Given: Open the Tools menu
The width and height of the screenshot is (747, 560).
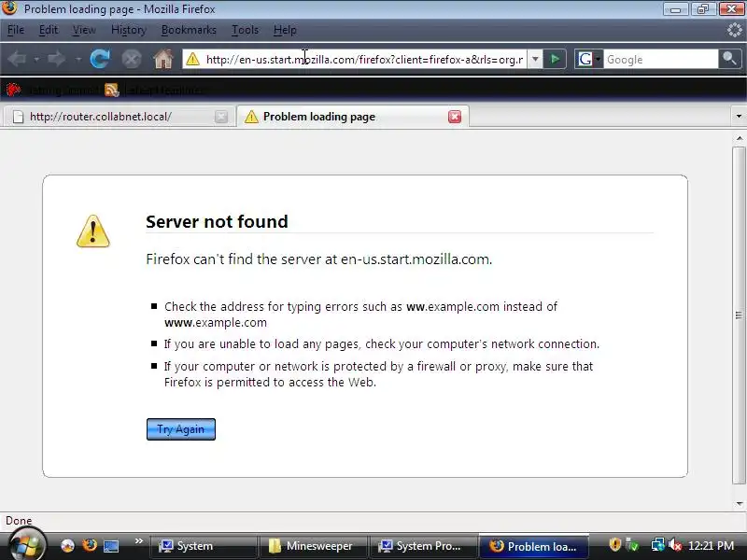Looking at the screenshot, I should point(245,30).
